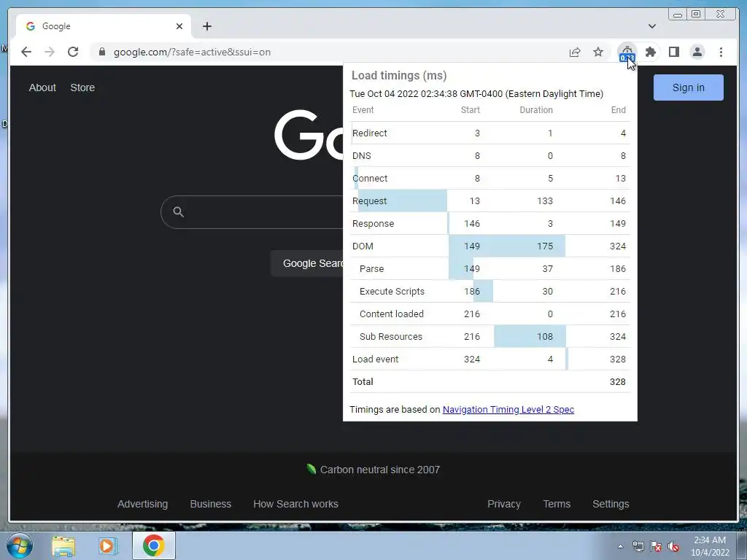
Task: Open the Business footer link
Action: (x=211, y=504)
